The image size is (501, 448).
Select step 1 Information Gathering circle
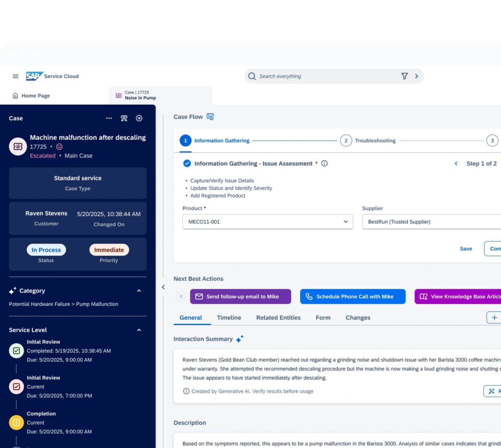pos(185,141)
